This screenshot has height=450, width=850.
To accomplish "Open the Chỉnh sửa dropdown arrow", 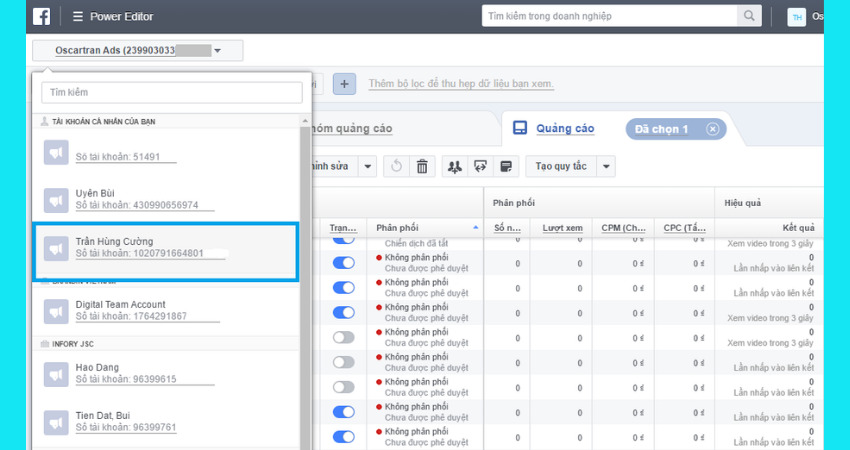I will 368,166.
